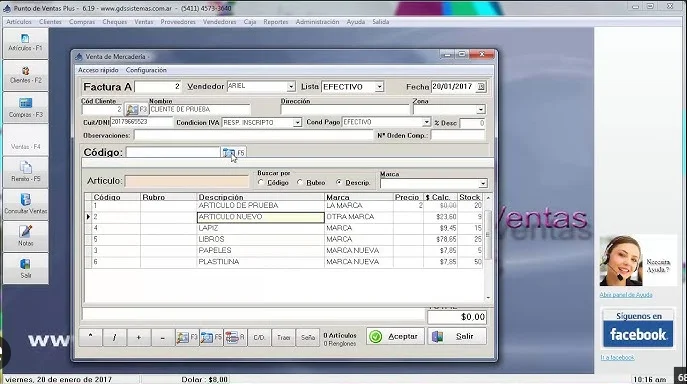Open the Clientes menu
This screenshot has width=687, height=384.
click(50, 21)
